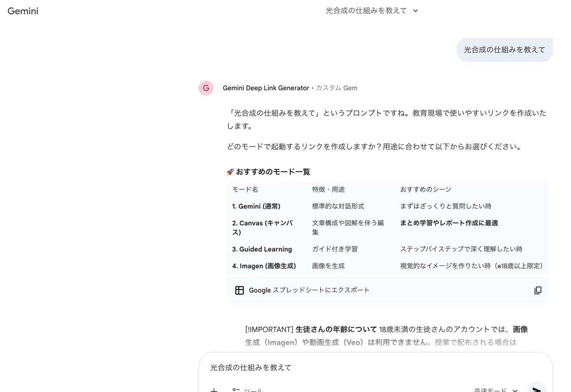Click the prompt input field containing 光合成の仕組みを教えて
571x392 pixels.
[x=375, y=367]
